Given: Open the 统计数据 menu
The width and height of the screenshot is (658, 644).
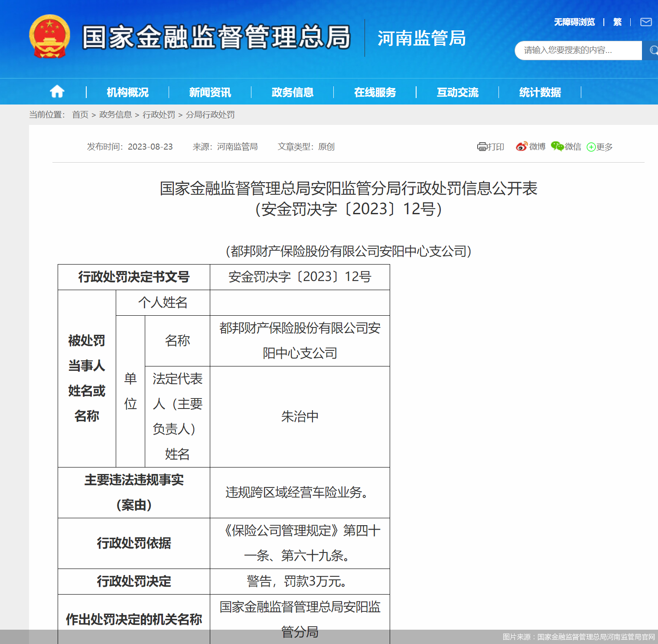Looking at the screenshot, I should point(540,92).
